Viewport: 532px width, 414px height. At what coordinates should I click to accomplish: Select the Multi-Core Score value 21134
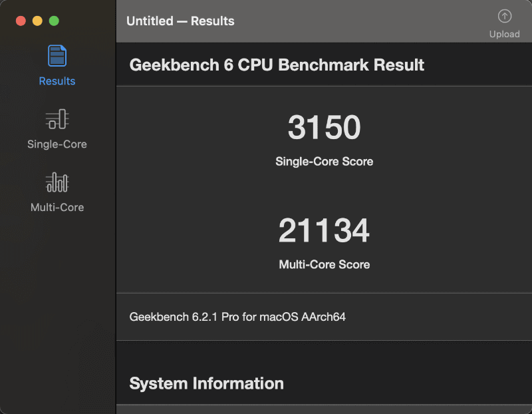coord(324,230)
